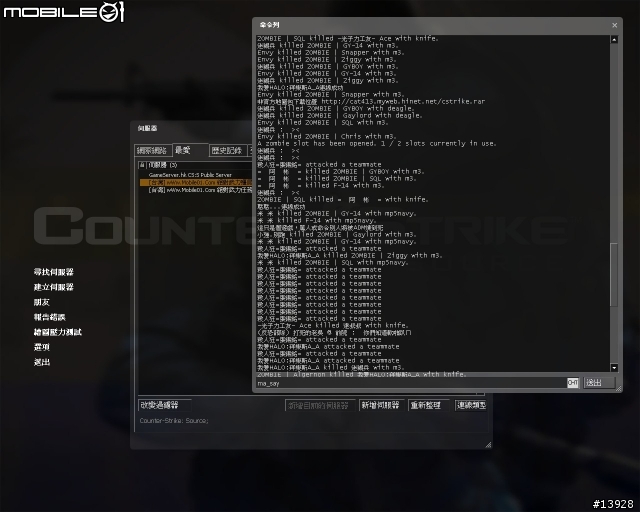640x512 pixels.
Task: Click Add Server (新增伺服器) button
Action: [x=382, y=405]
